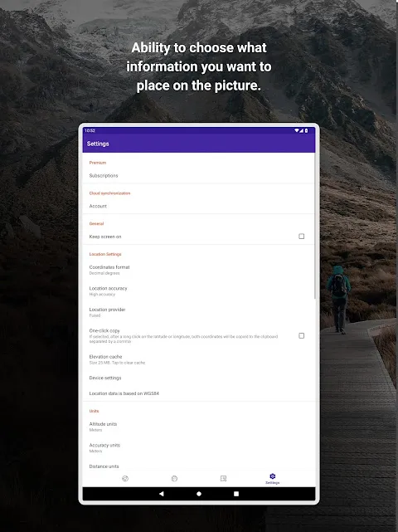Tap the Wi-Fi status bar icon
Viewport: 398px width, 532px height.
click(x=296, y=130)
